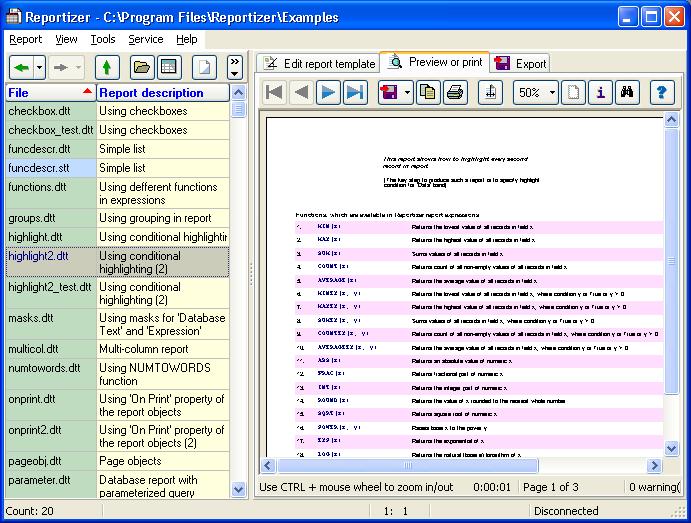This screenshot has height=523, width=691.
Task: Open the 50% zoom dropdown
Action: (x=552, y=92)
